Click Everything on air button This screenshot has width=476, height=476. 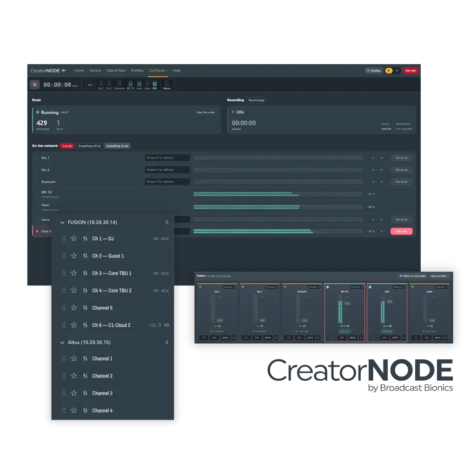point(118,146)
